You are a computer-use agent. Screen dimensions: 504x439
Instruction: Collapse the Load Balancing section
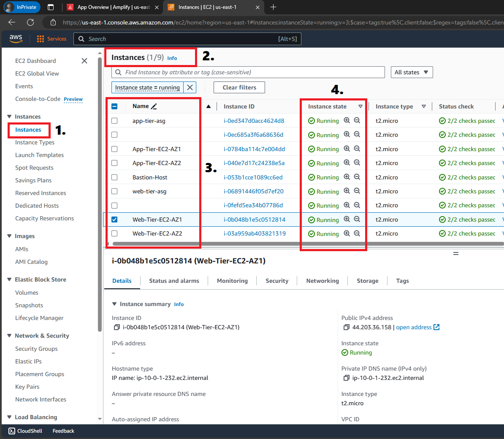(9, 417)
